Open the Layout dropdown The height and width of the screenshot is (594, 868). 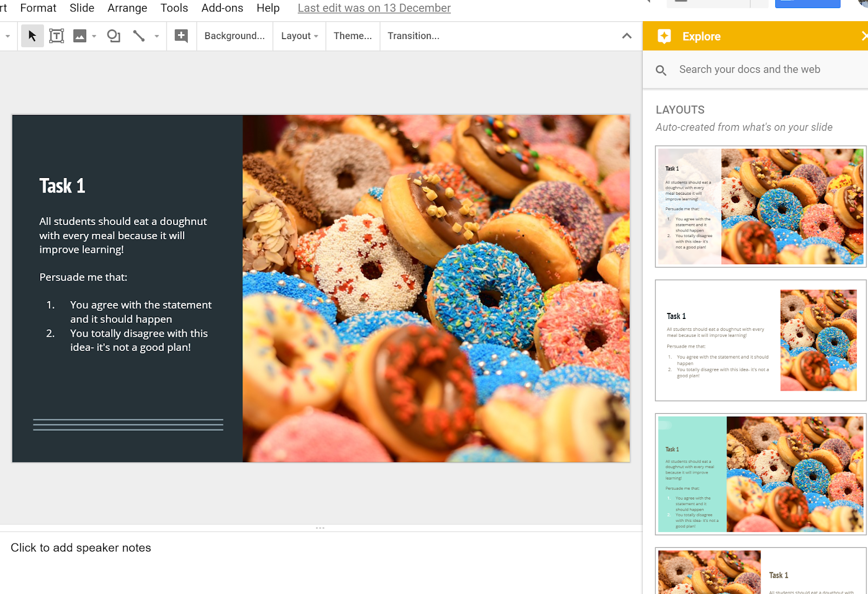click(299, 36)
